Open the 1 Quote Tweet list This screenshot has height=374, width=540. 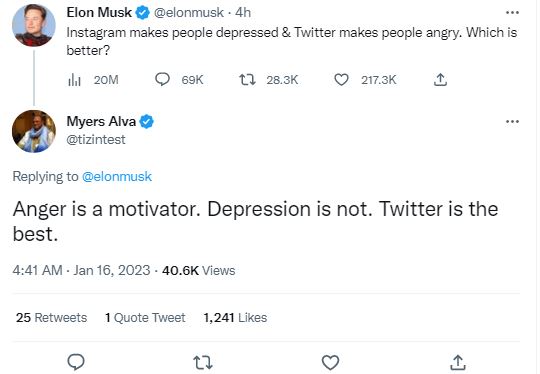[145, 318]
